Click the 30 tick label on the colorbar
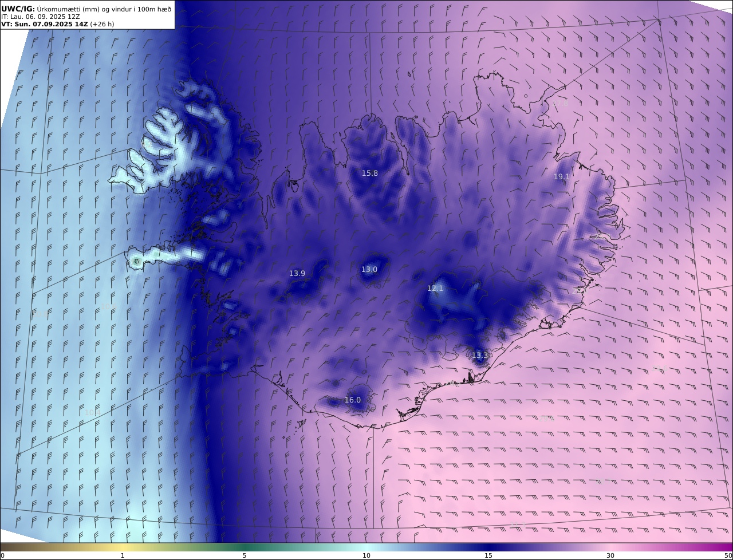 pos(610,555)
